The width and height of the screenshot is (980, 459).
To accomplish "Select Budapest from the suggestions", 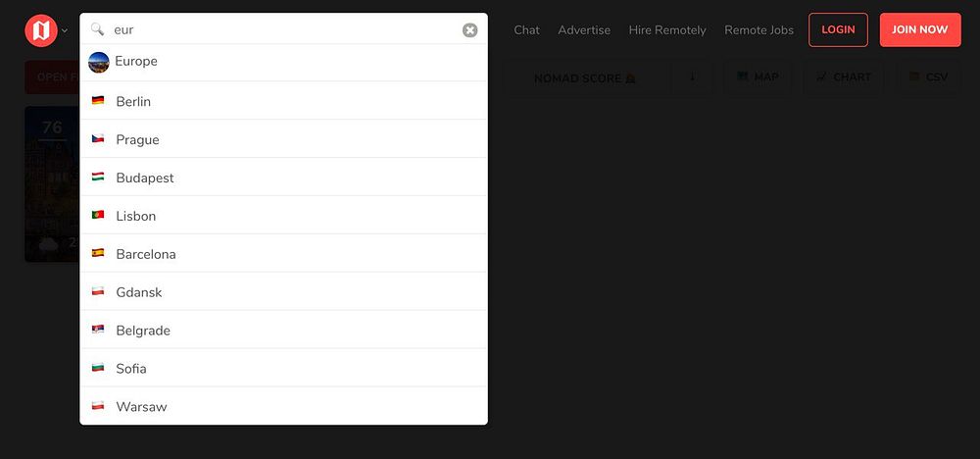I will [284, 177].
